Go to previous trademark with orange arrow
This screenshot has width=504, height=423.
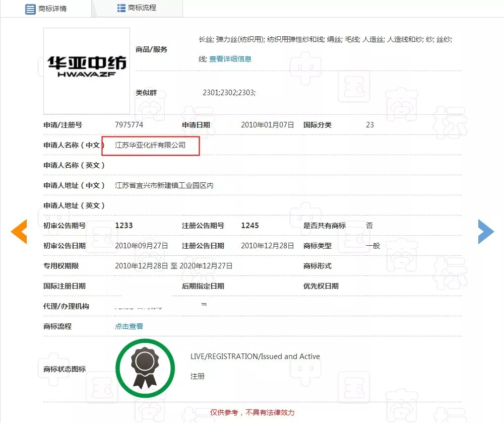(x=19, y=232)
